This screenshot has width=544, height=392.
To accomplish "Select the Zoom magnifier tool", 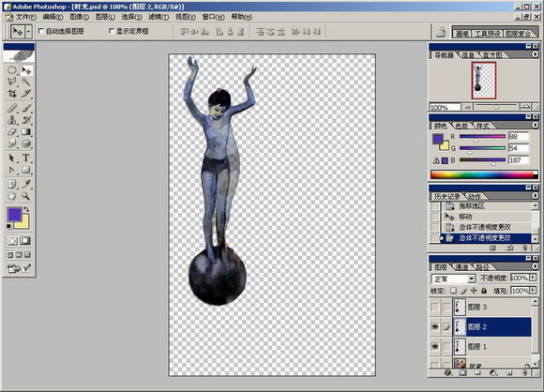I will coord(26,196).
